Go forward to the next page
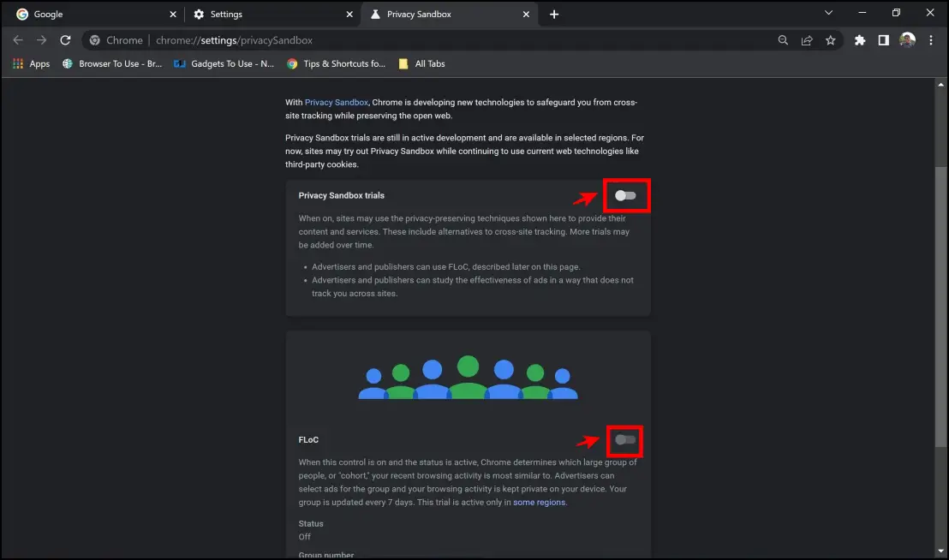This screenshot has width=949, height=560. click(41, 40)
